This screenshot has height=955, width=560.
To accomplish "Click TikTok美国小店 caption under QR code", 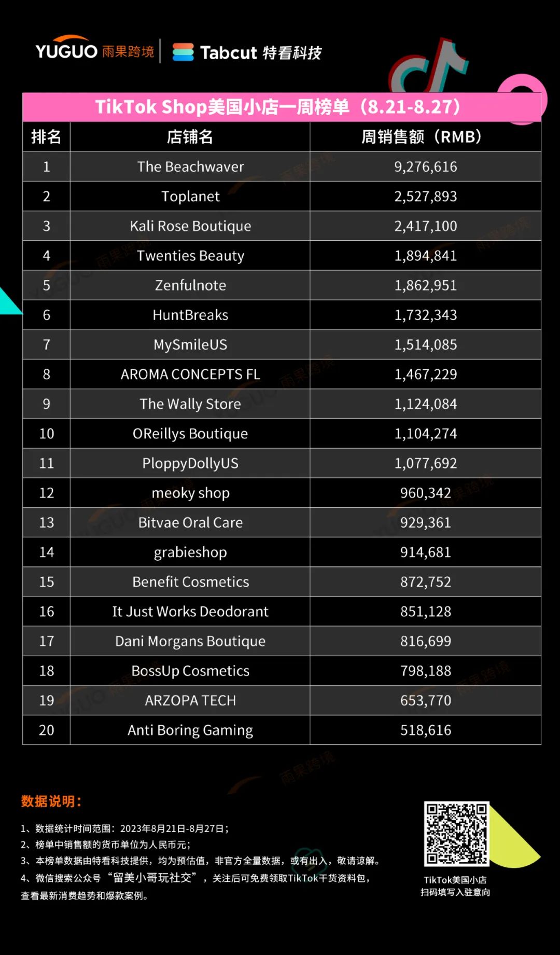I will click(455, 880).
